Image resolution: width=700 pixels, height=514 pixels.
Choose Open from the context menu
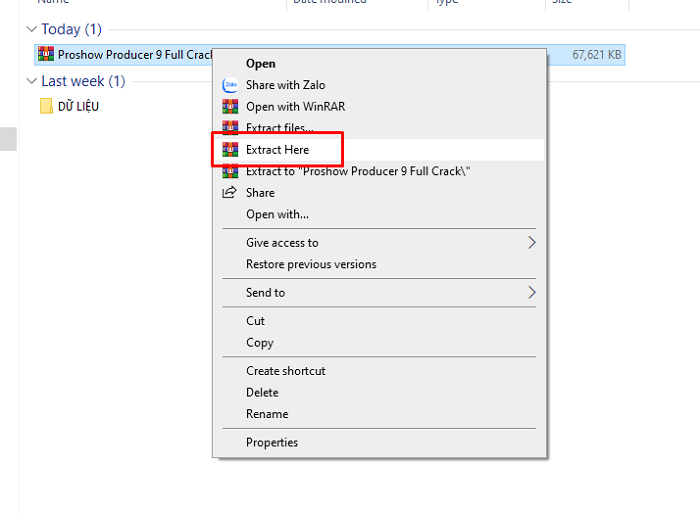[x=379, y=63]
